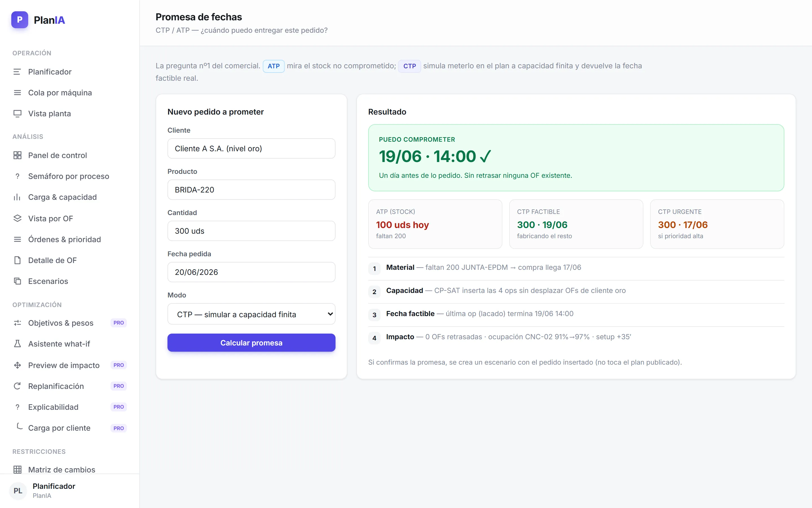Screen dimensions: 812x508
Task: Click the Vista por OF layers icon
Action: coord(17,218)
